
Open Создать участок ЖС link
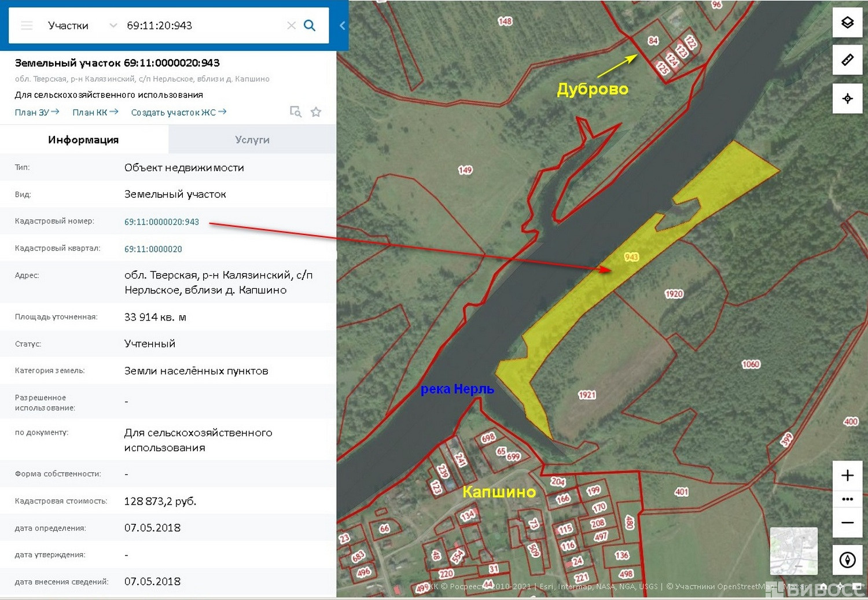[179, 112]
